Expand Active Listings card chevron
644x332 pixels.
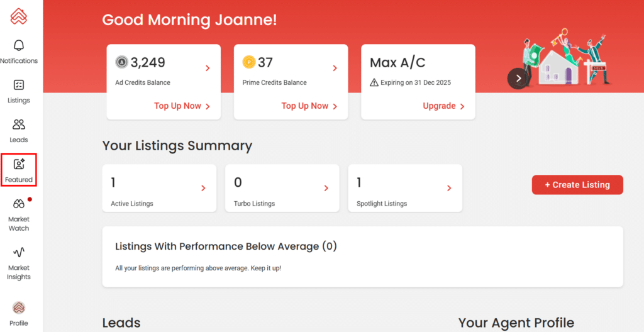pyautogui.click(x=203, y=188)
